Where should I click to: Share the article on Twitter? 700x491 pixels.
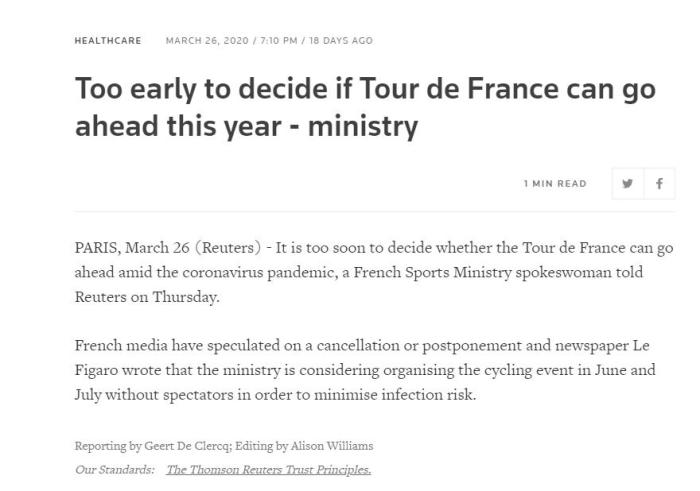coord(627,184)
